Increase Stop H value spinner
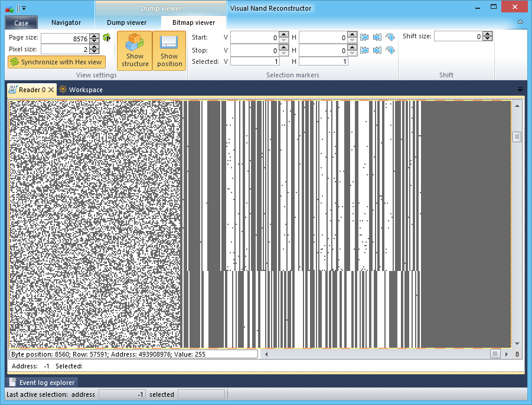 coord(353,47)
